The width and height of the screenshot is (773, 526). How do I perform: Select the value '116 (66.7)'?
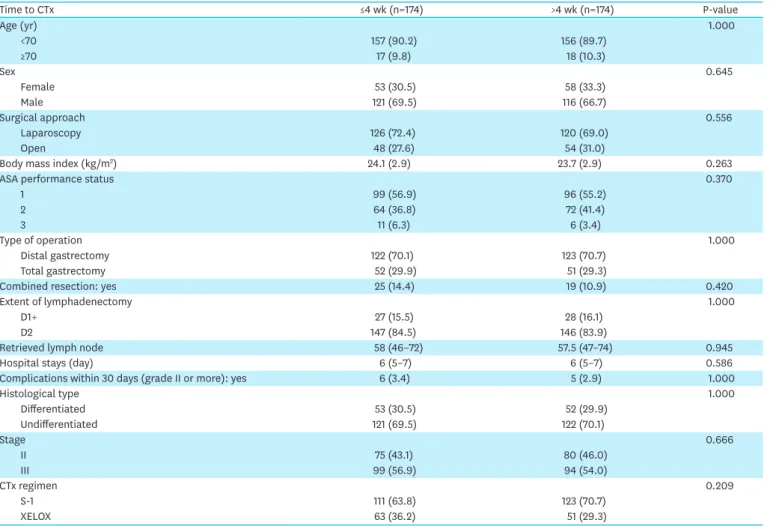[x=584, y=102]
